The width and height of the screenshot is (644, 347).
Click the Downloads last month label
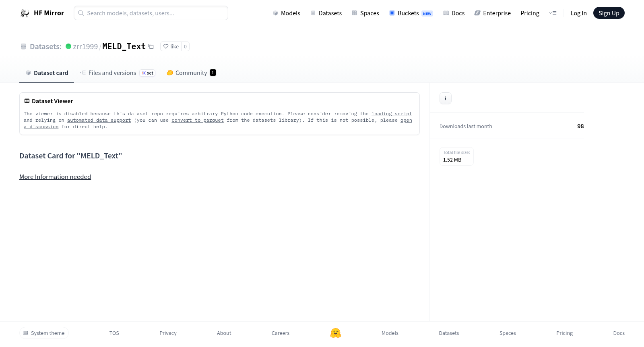tap(466, 126)
